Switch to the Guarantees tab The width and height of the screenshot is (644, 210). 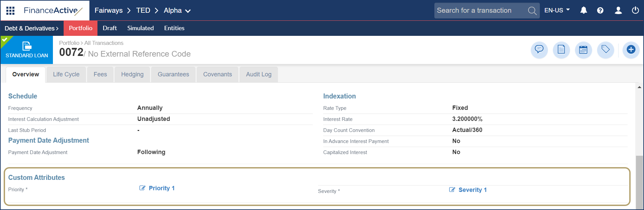click(173, 74)
